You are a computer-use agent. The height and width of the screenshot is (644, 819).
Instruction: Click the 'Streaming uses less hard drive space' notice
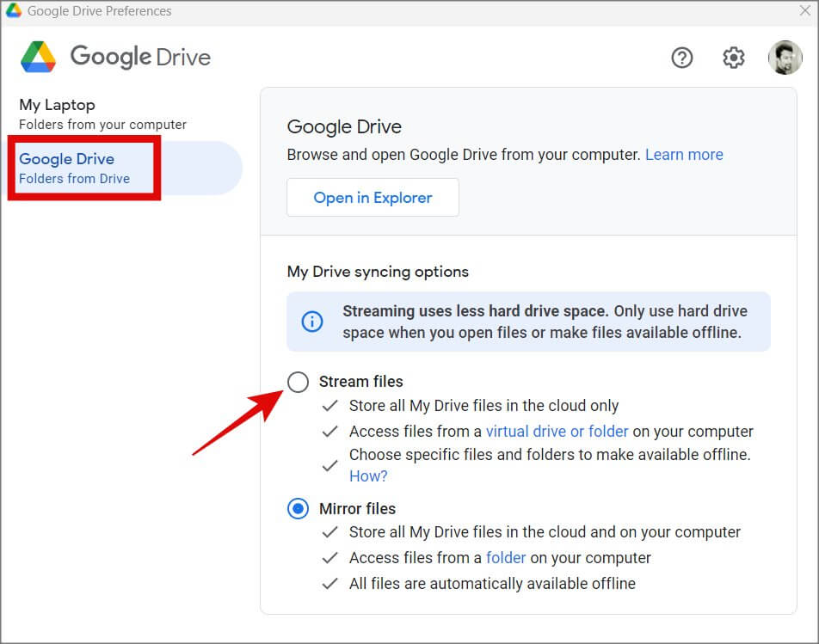[528, 322]
